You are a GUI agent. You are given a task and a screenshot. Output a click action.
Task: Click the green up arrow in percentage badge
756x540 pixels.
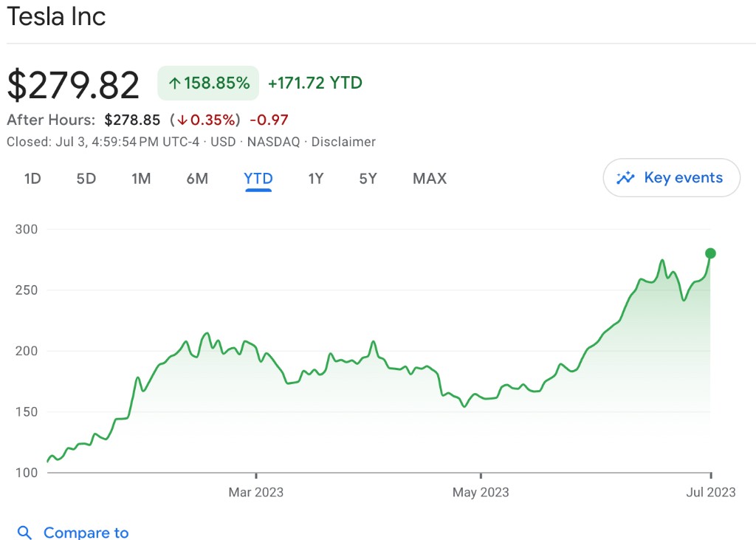coord(174,83)
